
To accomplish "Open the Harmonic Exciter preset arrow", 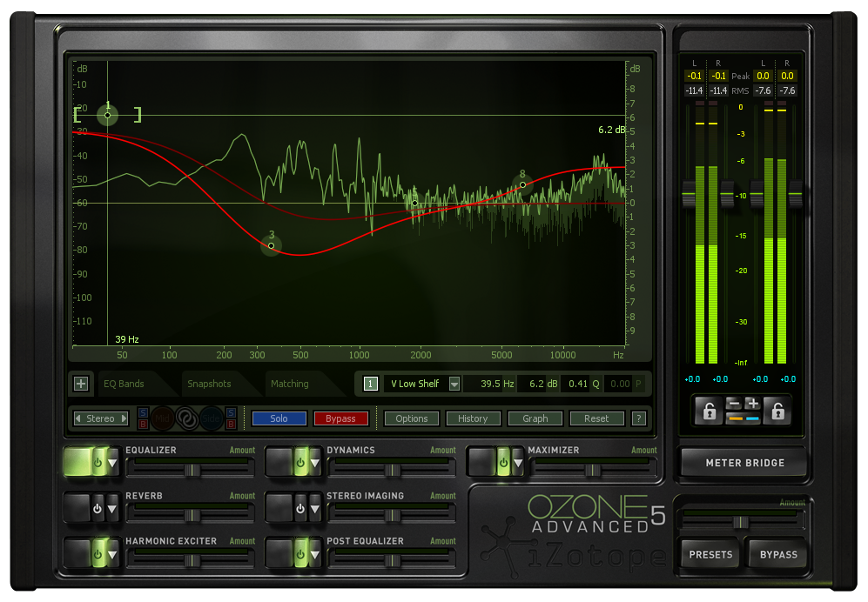I will 113,553.
